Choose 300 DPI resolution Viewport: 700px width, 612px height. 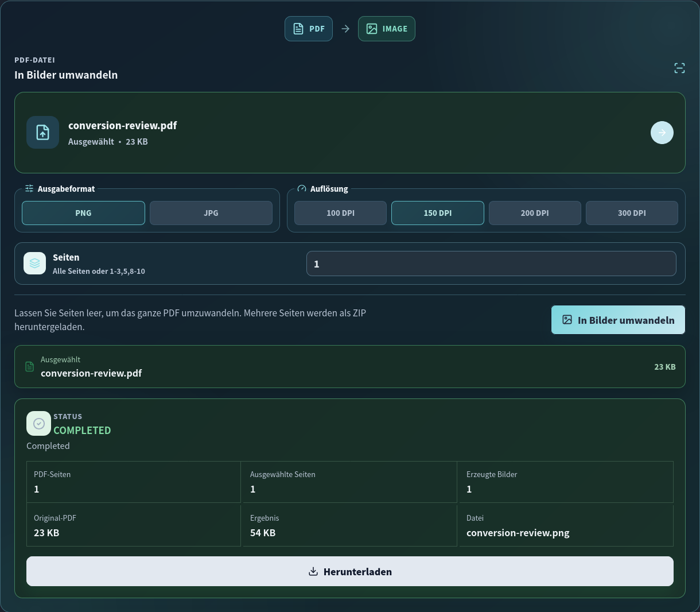pos(632,213)
